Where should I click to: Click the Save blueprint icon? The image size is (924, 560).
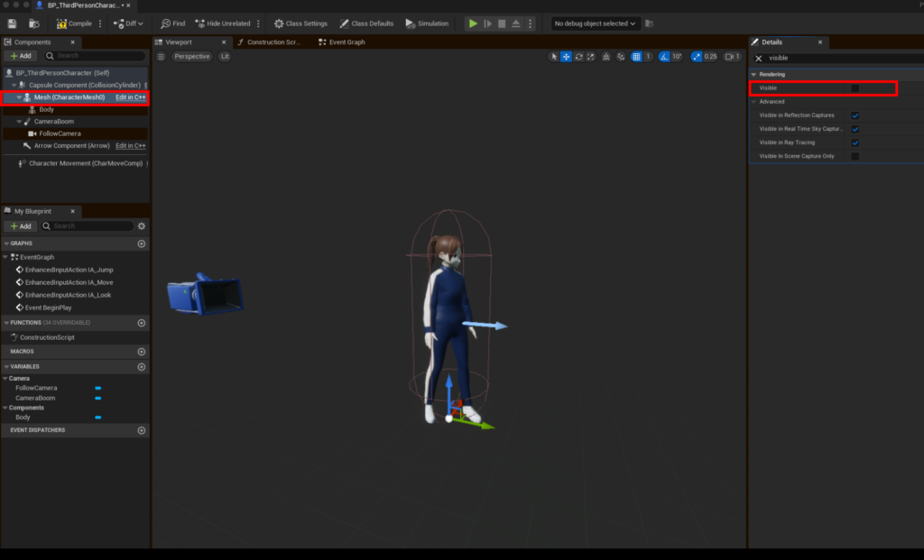[12, 23]
